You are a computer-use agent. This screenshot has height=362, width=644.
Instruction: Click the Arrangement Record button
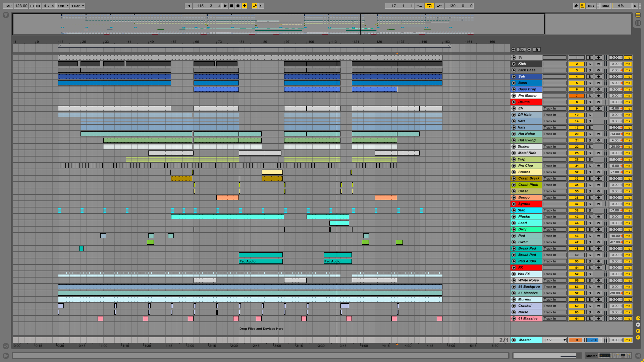coord(238,6)
